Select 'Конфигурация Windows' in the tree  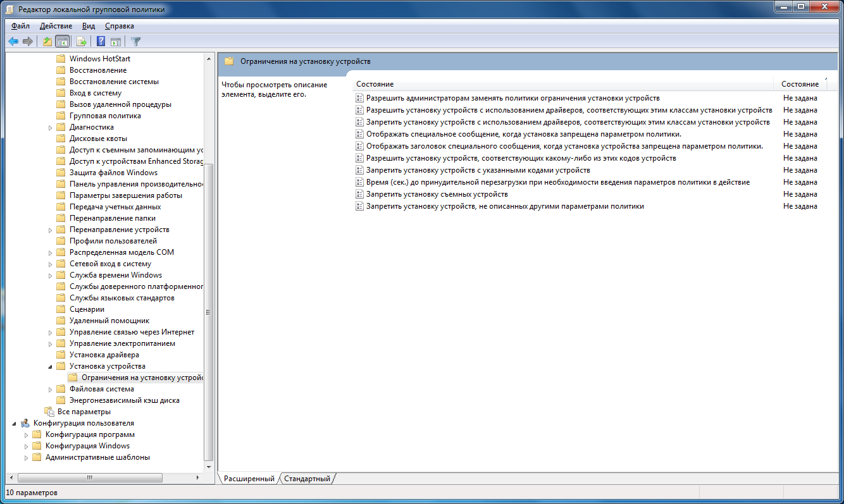tap(87, 446)
